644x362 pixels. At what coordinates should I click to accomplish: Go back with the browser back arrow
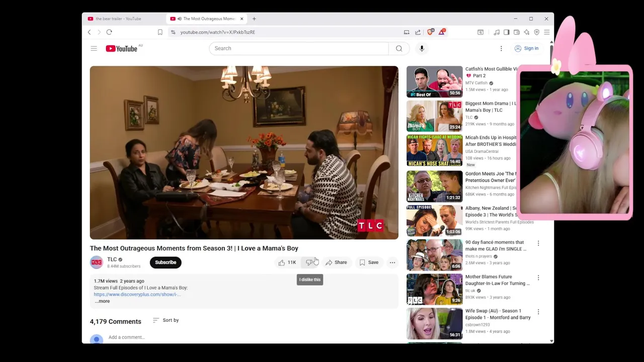tap(90, 32)
